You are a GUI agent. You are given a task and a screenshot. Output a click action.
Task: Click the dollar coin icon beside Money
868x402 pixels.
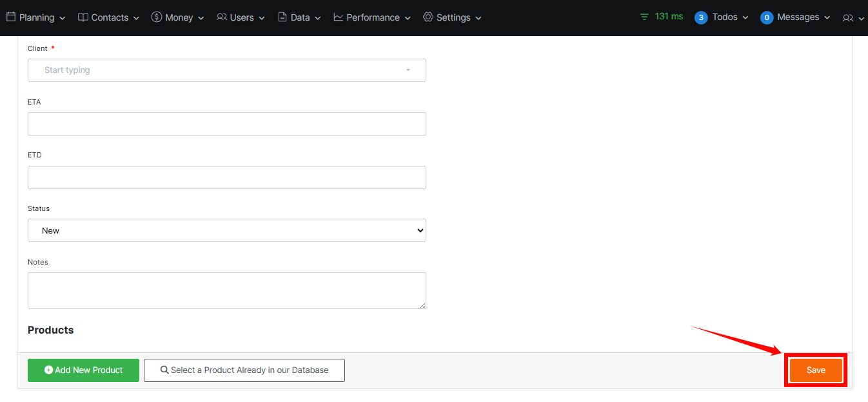[157, 17]
